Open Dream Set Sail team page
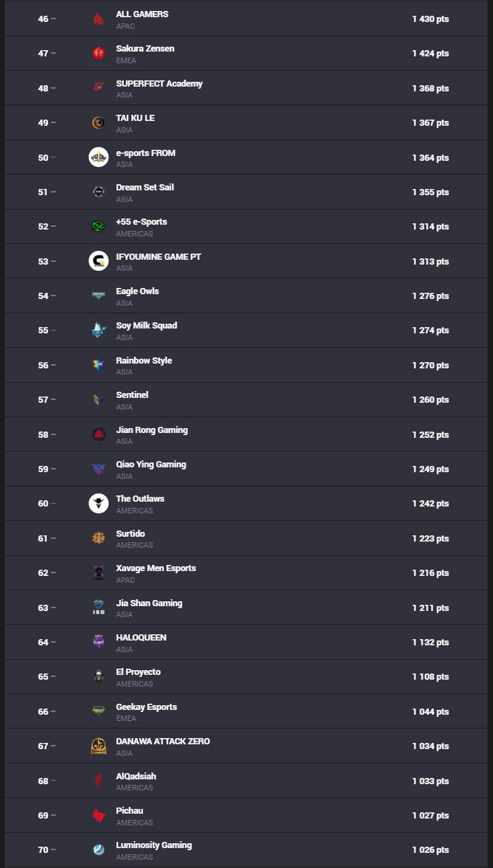The height and width of the screenshot is (868, 493). pos(145,188)
